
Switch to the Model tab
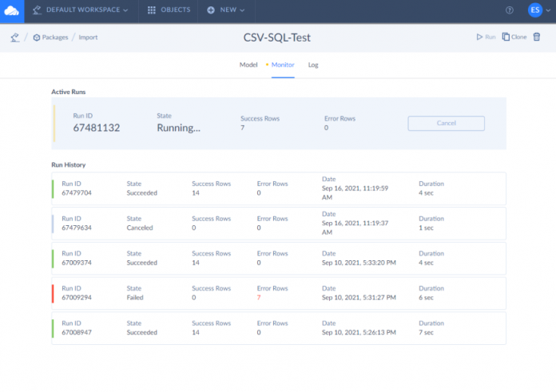pos(248,65)
